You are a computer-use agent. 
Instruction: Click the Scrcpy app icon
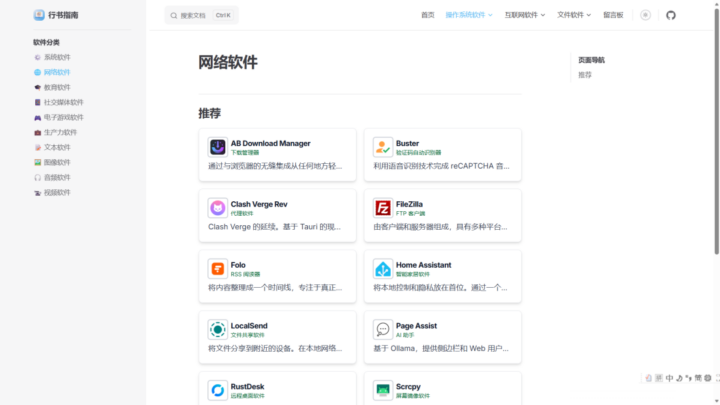click(x=382, y=390)
